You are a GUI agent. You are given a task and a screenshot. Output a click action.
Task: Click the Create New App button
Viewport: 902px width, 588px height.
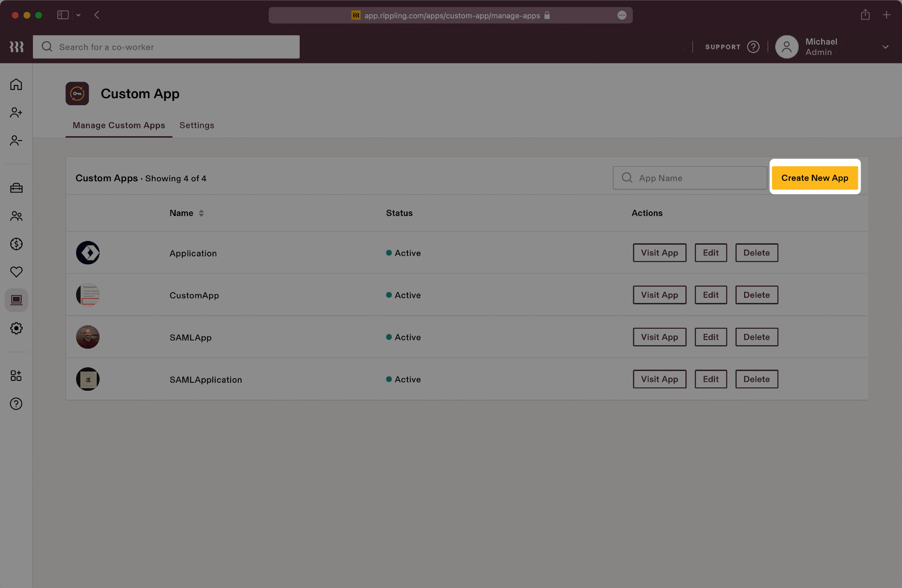point(815,178)
